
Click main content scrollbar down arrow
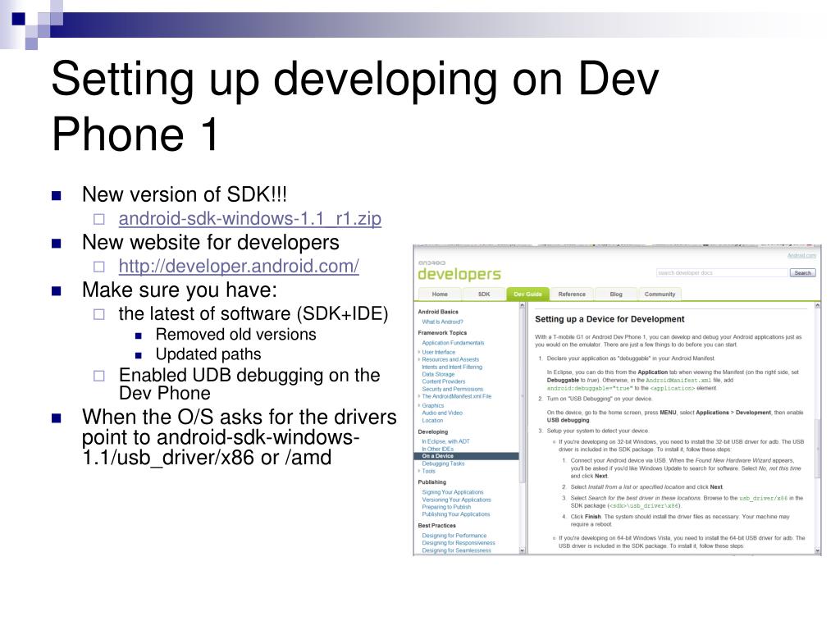[x=818, y=550]
